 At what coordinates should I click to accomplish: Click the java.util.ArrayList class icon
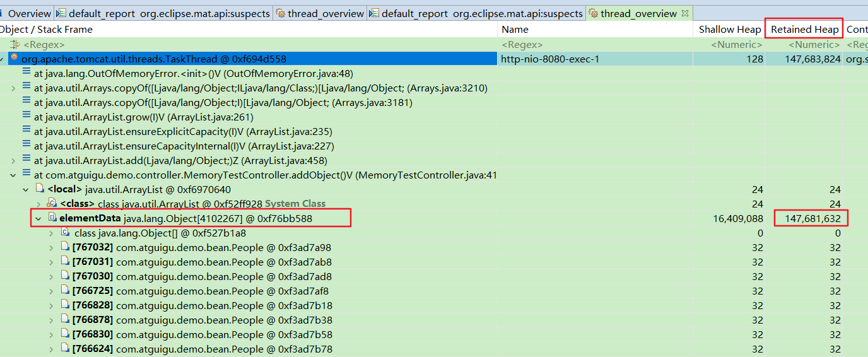[52, 204]
